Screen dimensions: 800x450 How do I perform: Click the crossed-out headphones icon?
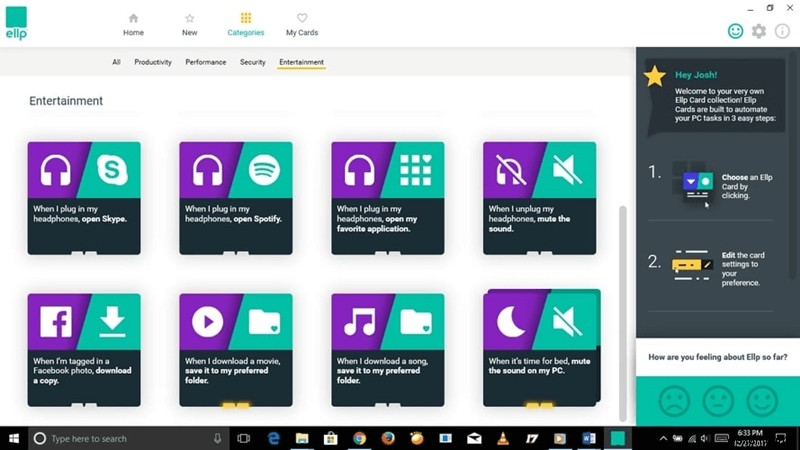coord(511,170)
